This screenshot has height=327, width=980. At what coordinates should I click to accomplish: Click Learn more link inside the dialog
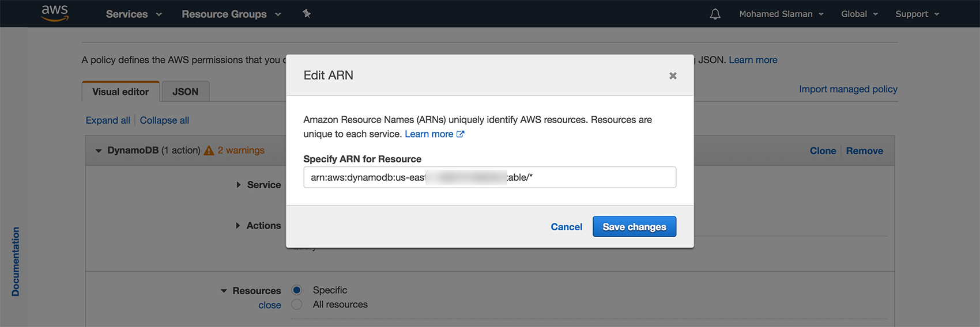[429, 134]
